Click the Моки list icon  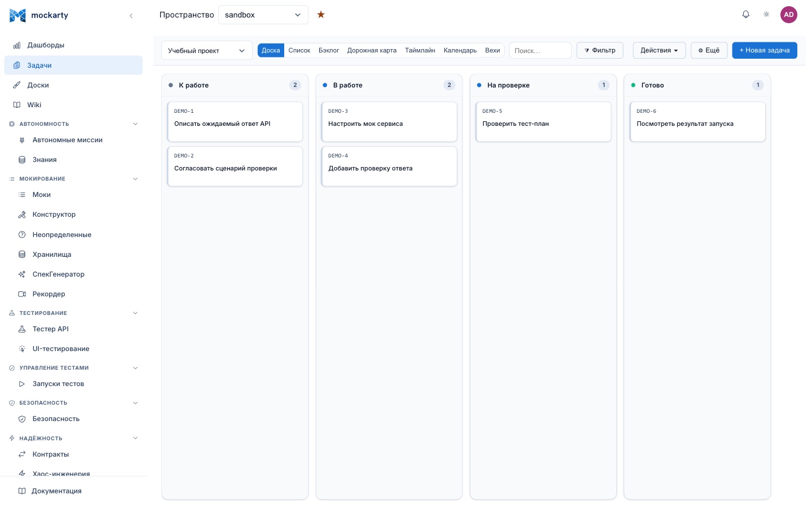pyautogui.click(x=22, y=195)
